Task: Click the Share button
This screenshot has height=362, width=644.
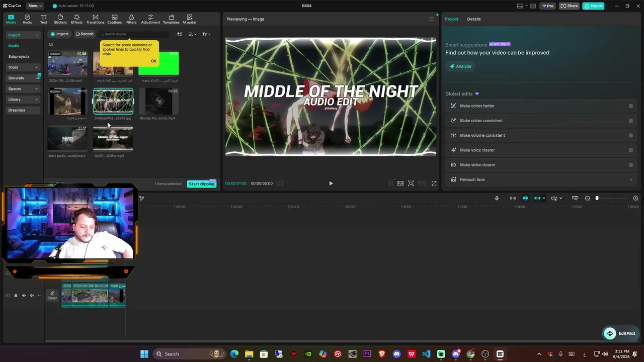Action: point(570,6)
